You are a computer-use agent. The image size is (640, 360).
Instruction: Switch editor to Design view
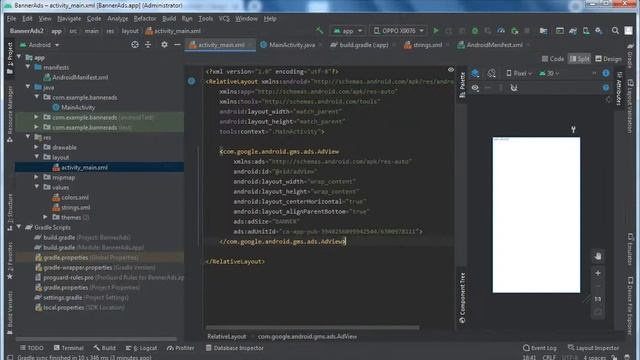coord(608,59)
